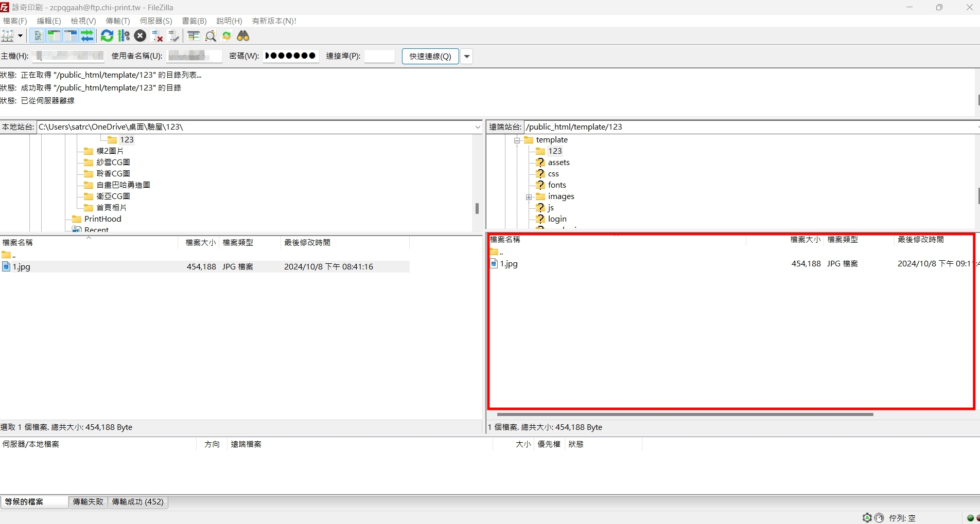
Task: Click the 連接埠(P) port input field
Action: 379,57
